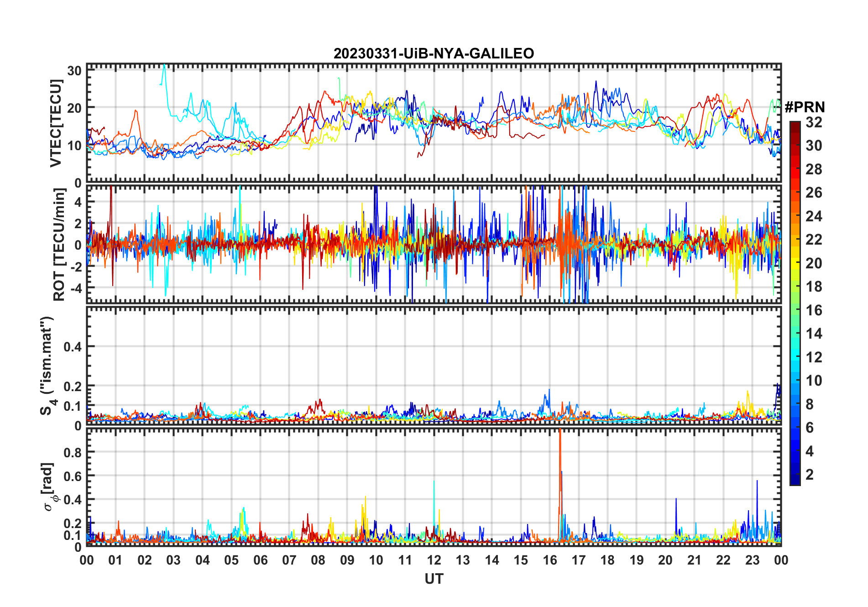Click colorbar tick label 32
Viewport: 868px width, 607px height.
pyautogui.click(x=814, y=122)
